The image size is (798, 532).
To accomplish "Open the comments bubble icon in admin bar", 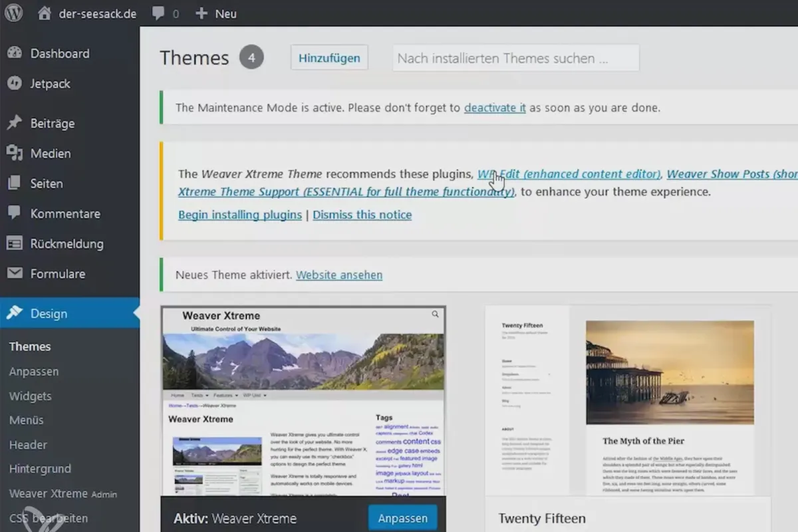I will point(158,14).
